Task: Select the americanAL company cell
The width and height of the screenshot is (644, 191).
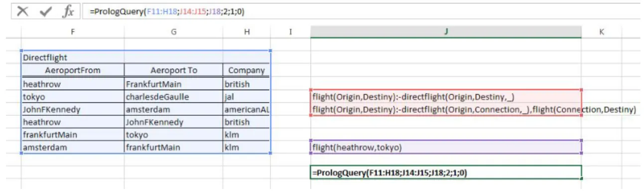Action: tap(247, 109)
